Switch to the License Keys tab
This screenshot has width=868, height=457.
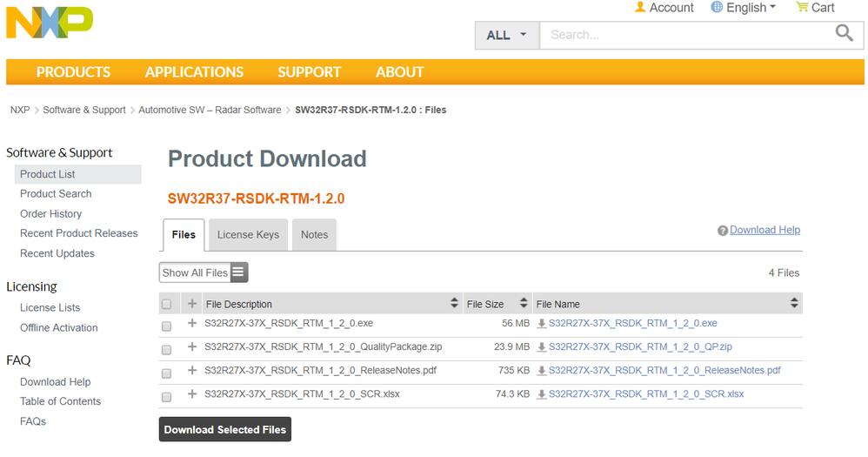(248, 235)
